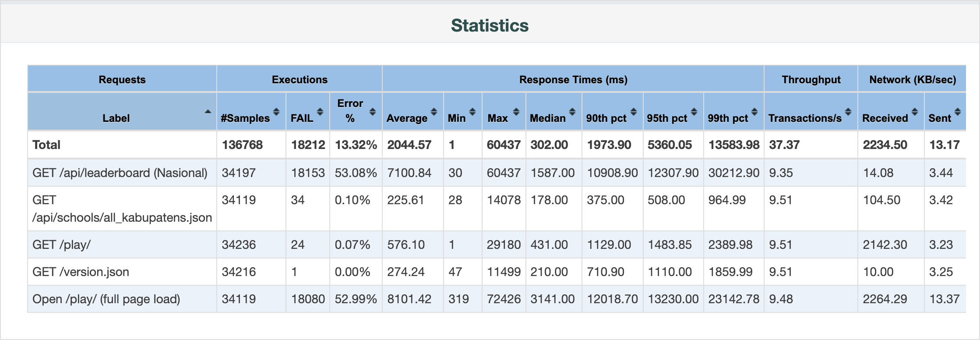Click total average value 2044.57

[x=409, y=145]
